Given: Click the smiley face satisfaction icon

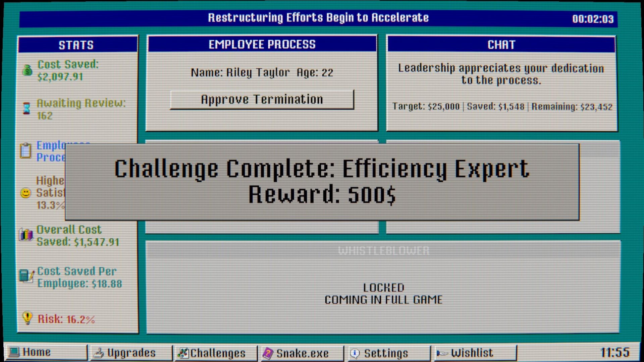Looking at the screenshot, I should [26, 193].
